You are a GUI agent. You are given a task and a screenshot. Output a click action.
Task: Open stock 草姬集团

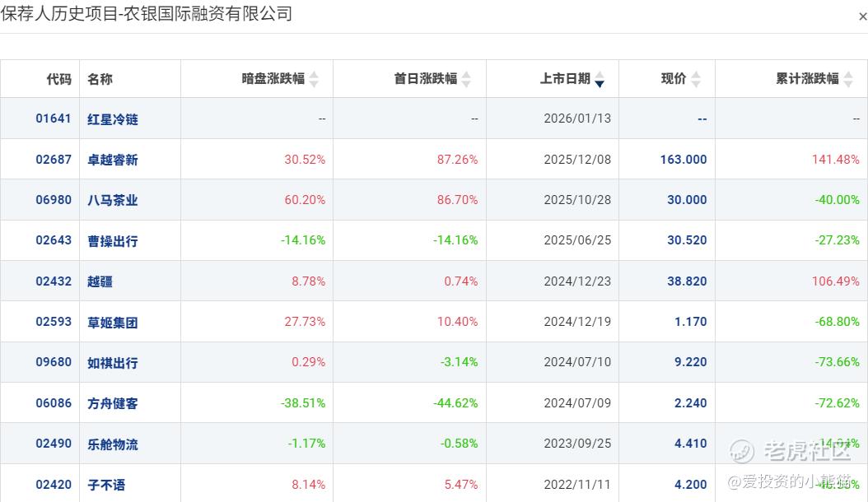tap(112, 322)
